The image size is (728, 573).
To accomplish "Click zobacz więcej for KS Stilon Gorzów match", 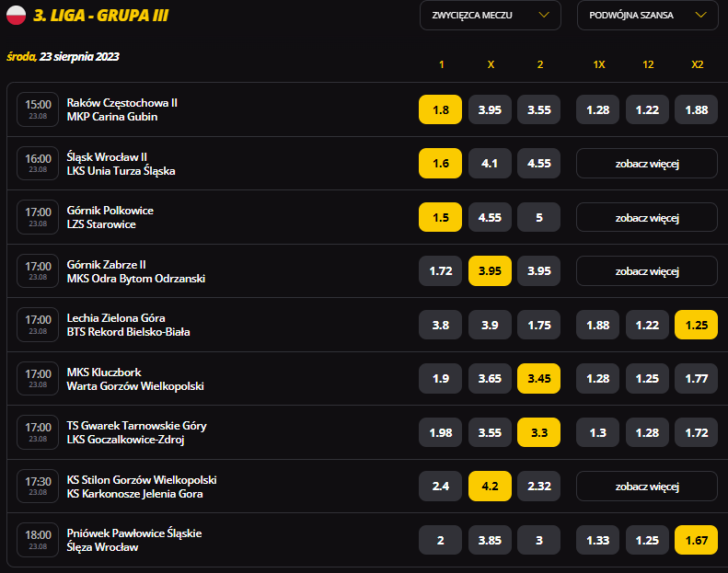I will (646, 486).
